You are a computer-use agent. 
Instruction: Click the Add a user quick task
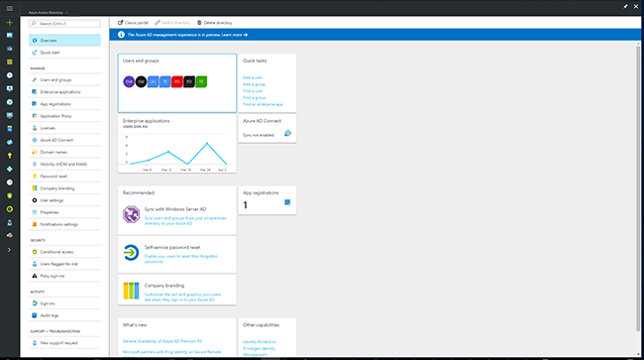[x=253, y=77]
